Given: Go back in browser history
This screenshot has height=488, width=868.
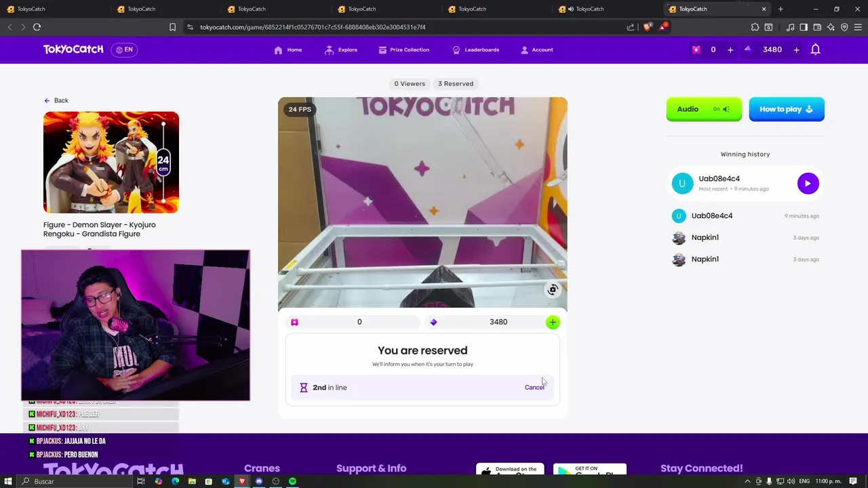Looking at the screenshot, I should click(x=9, y=27).
